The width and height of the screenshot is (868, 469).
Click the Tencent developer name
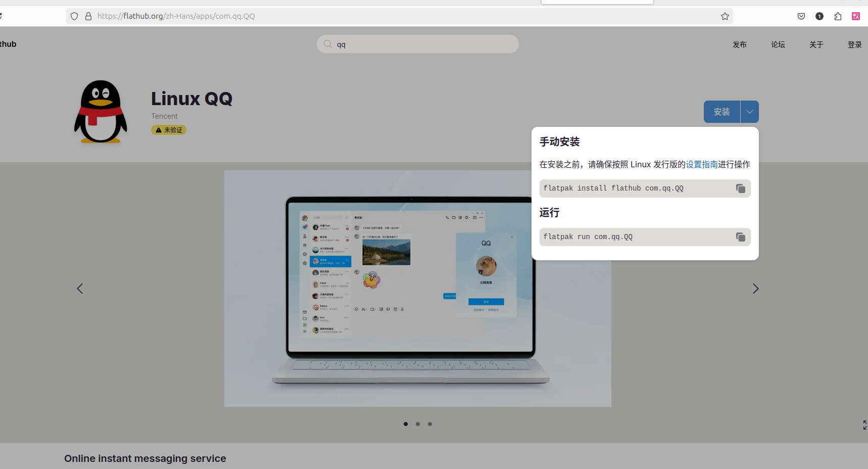click(x=164, y=116)
